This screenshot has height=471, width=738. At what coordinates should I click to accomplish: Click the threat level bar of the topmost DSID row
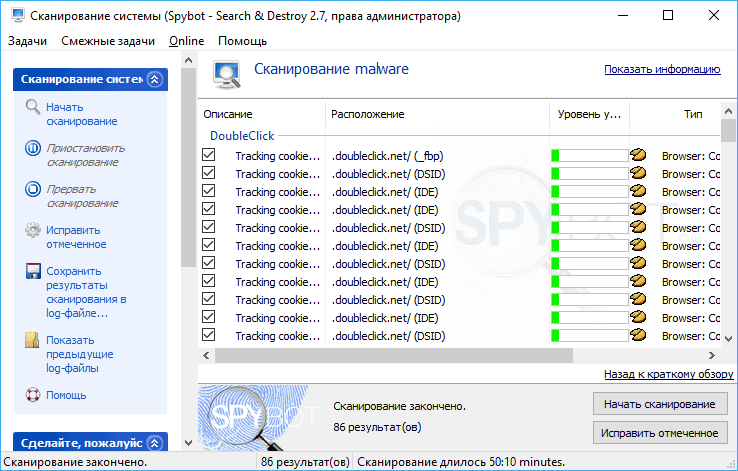click(590, 173)
